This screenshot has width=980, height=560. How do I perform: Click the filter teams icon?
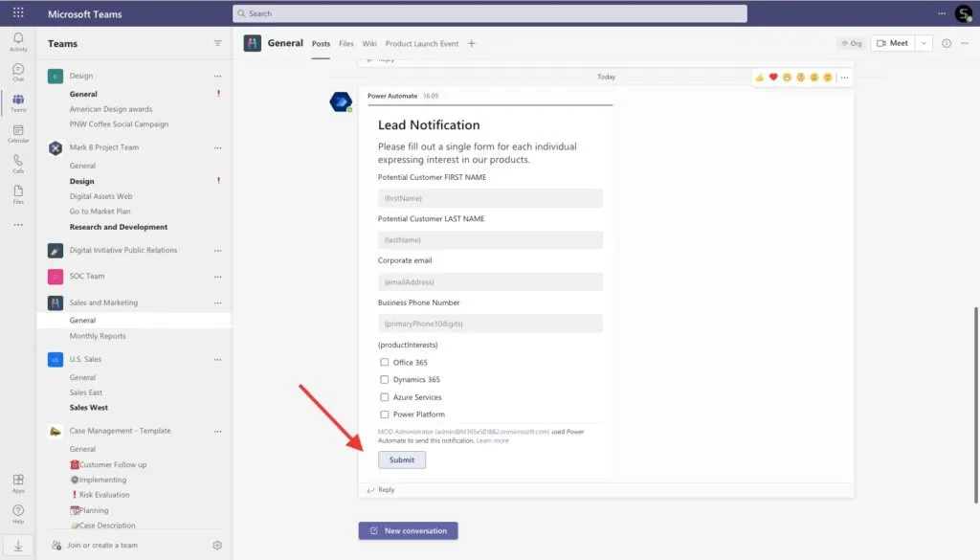[x=217, y=43]
